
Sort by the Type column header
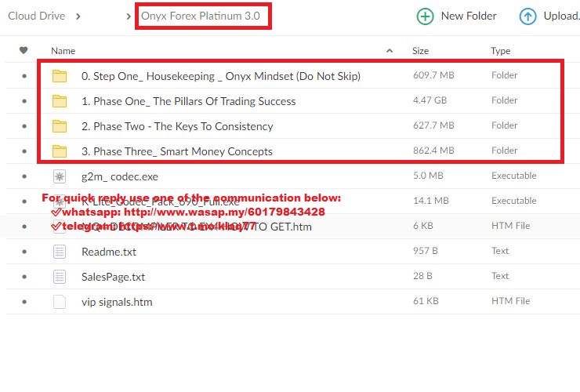coord(501,51)
